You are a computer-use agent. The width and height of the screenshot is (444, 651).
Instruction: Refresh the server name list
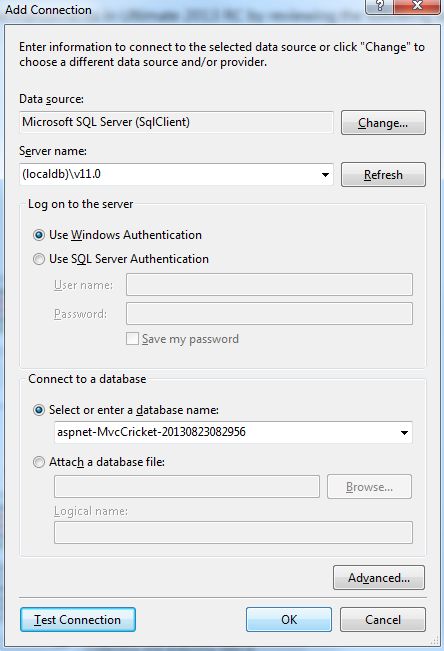pos(383,175)
